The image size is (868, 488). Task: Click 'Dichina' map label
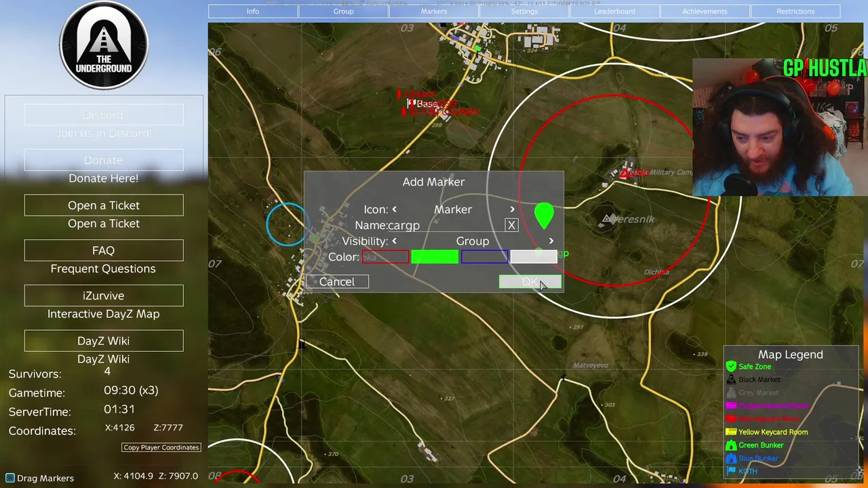coord(656,272)
